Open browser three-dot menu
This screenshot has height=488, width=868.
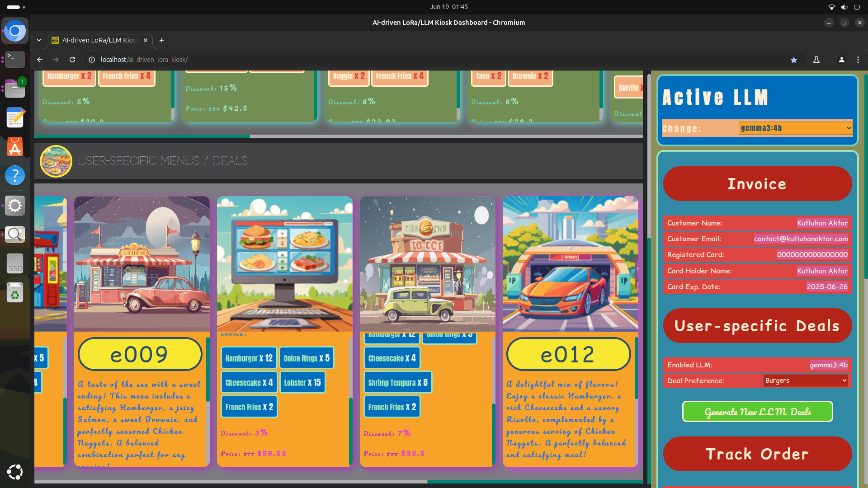point(858,60)
